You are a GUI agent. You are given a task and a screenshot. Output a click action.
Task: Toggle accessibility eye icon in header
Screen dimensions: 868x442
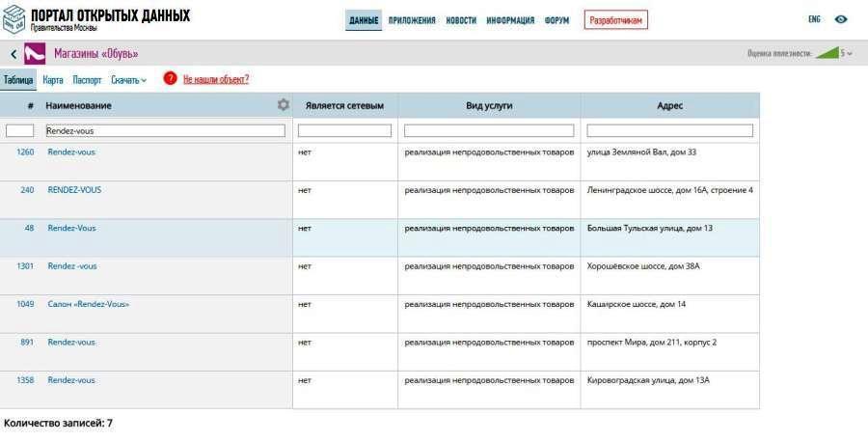(841, 19)
